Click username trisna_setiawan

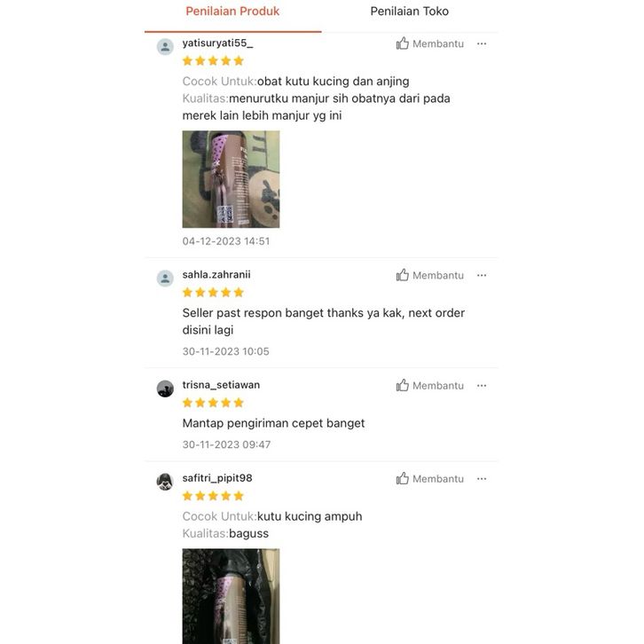tap(221, 385)
